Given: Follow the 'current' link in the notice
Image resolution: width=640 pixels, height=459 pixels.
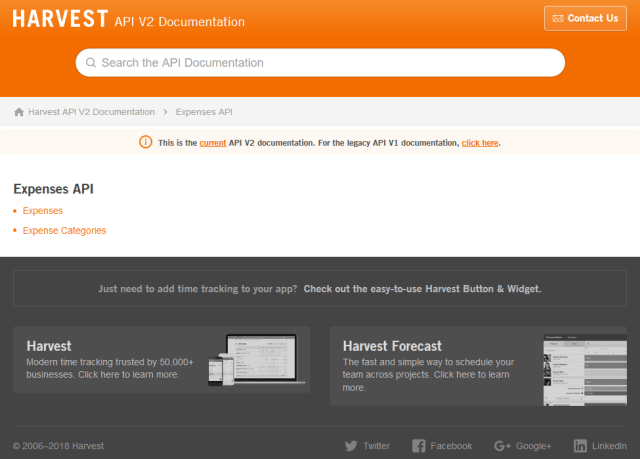Looking at the screenshot, I should pos(213,143).
